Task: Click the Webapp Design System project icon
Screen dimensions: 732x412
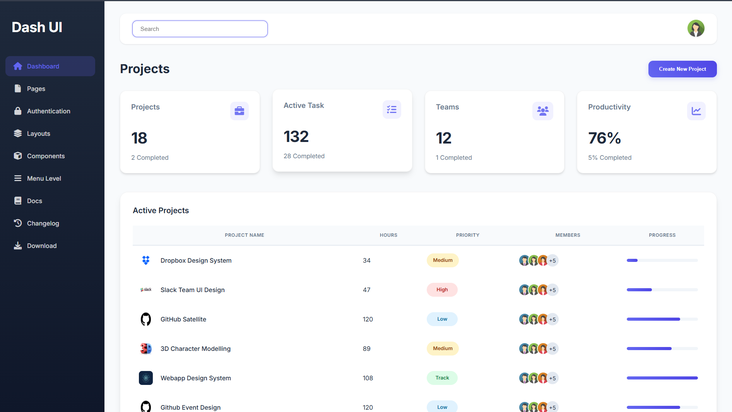Action: click(146, 378)
